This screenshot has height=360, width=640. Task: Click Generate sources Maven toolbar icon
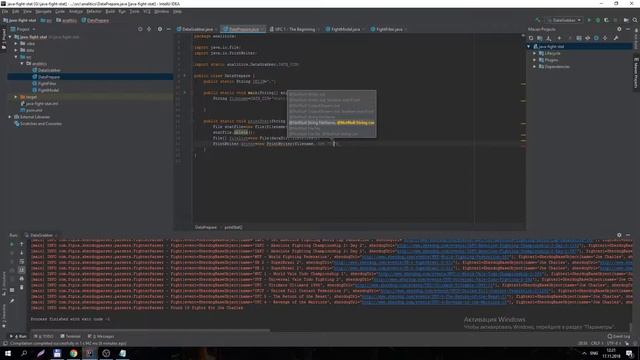pyautogui.click(x=540, y=38)
